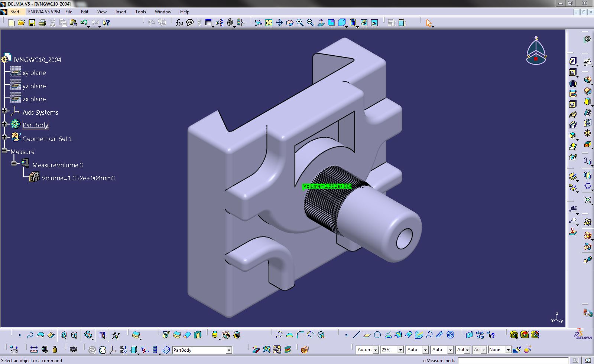The width and height of the screenshot is (594, 364).
Task: Open the None layer dropdown
Action: point(508,350)
